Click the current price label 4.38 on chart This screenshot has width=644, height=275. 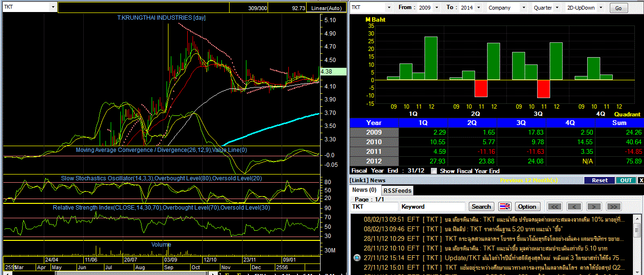click(333, 72)
